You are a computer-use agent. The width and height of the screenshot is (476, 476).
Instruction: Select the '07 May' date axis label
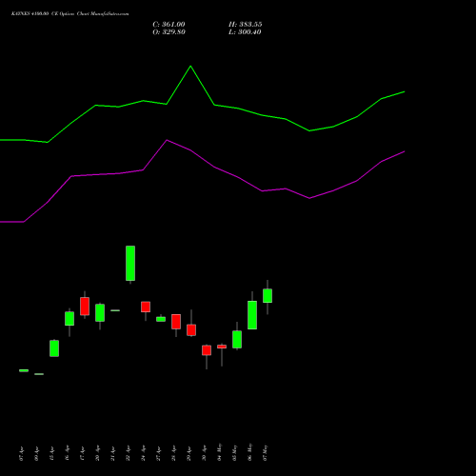coord(265,452)
